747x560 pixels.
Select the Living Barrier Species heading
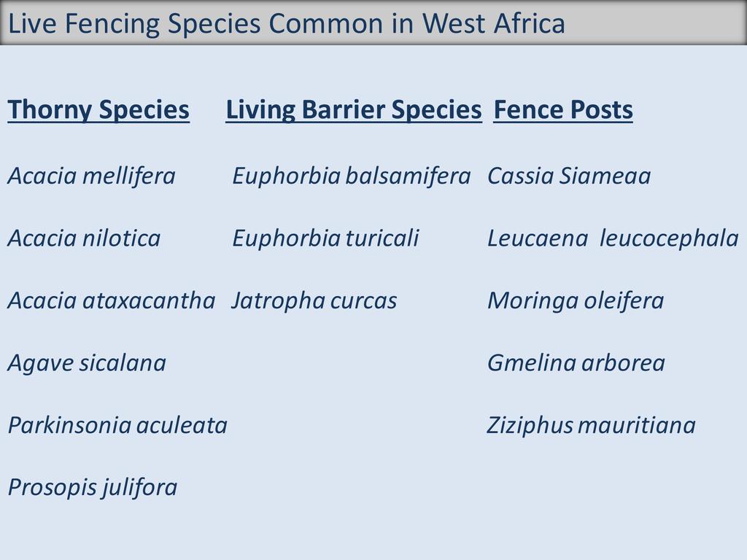pos(354,110)
